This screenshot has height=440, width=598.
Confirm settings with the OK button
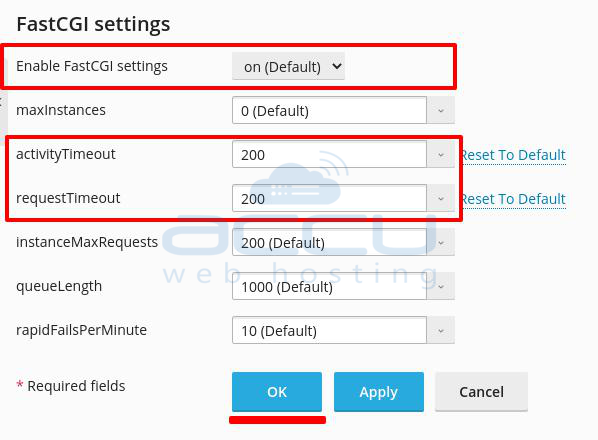point(277,392)
